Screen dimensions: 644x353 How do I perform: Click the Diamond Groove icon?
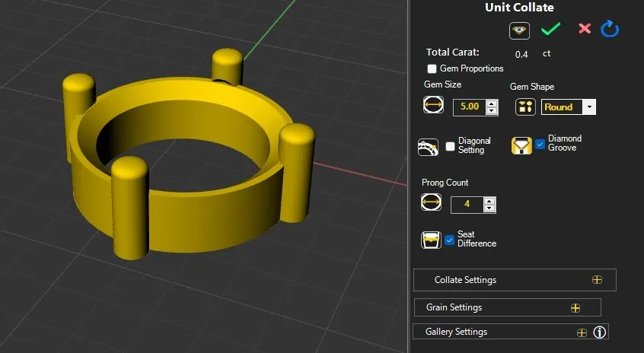521,145
